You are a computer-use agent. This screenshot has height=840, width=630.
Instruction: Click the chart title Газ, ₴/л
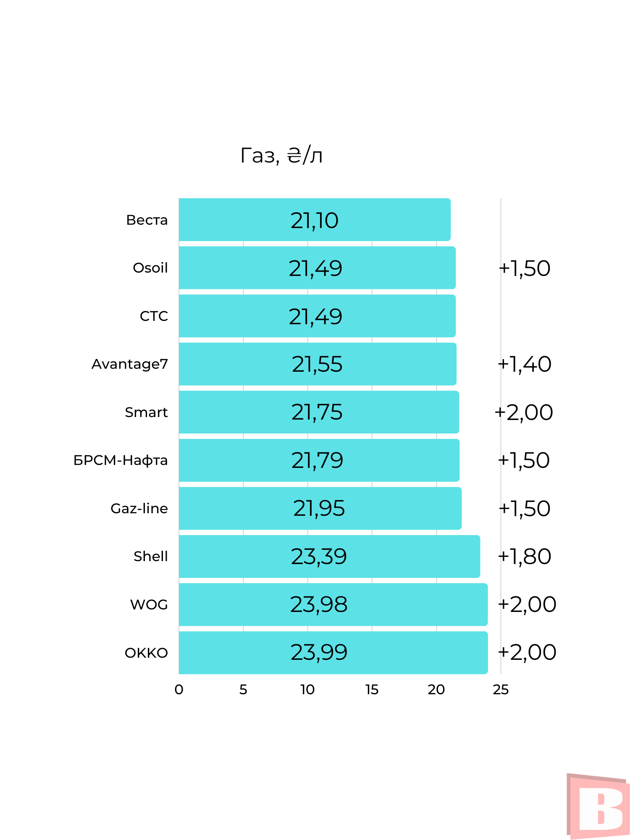coord(281,155)
